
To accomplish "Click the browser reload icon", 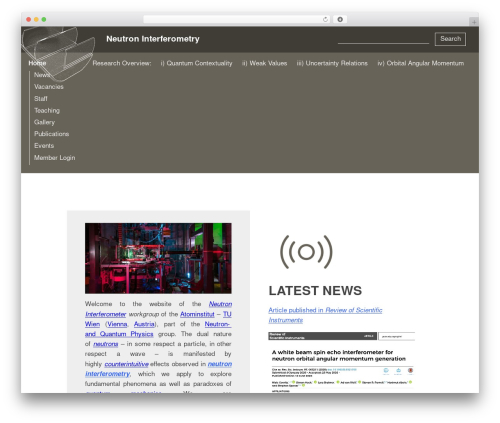I will [x=325, y=19].
